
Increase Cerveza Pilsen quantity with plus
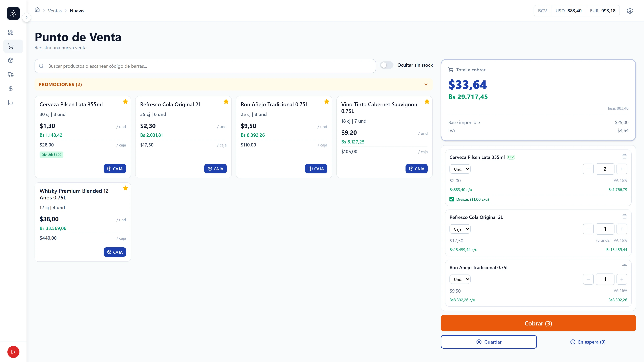pyautogui.click(x=622, y=169)
